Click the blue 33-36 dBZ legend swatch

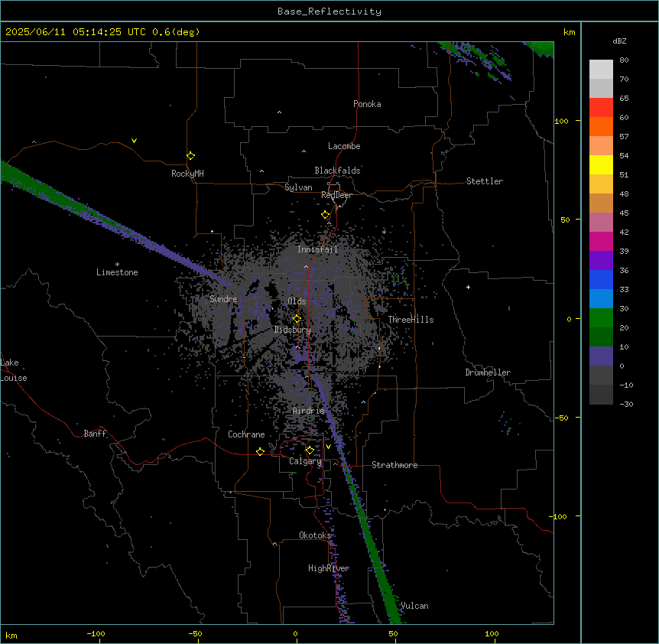click(601, 279)
